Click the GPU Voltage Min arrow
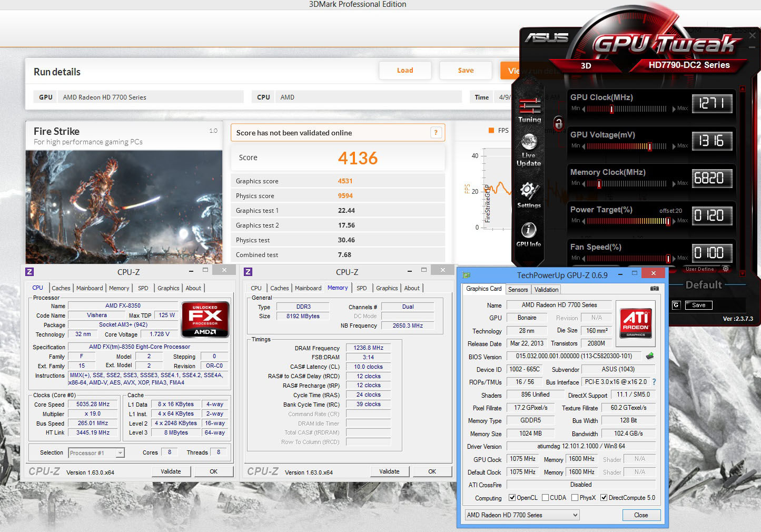This screenshot has width=761, height=532. point(584,146)
